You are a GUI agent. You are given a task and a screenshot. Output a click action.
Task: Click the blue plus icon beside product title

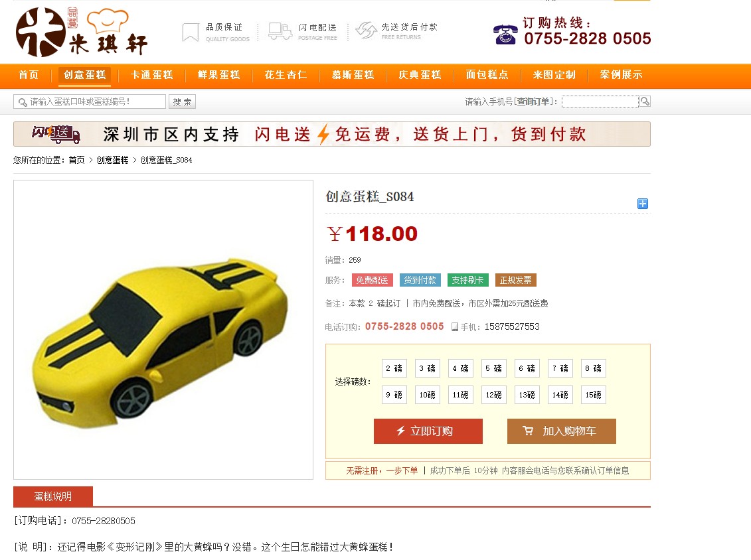click(642, 204)
